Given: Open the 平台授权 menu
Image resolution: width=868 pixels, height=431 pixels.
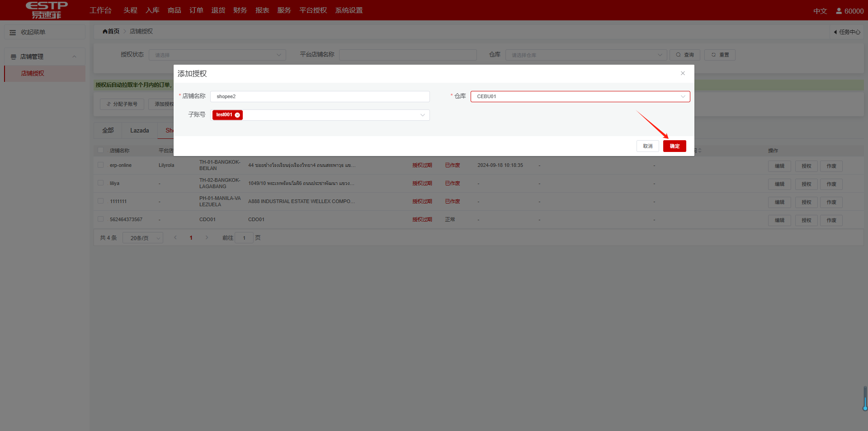Looking at the screenshot, I should point(313,10).
